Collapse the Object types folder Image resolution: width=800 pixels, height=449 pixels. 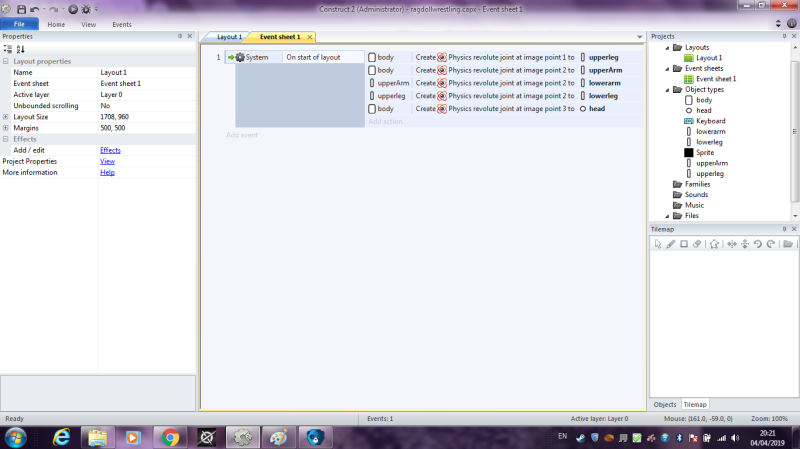point(667,90)
